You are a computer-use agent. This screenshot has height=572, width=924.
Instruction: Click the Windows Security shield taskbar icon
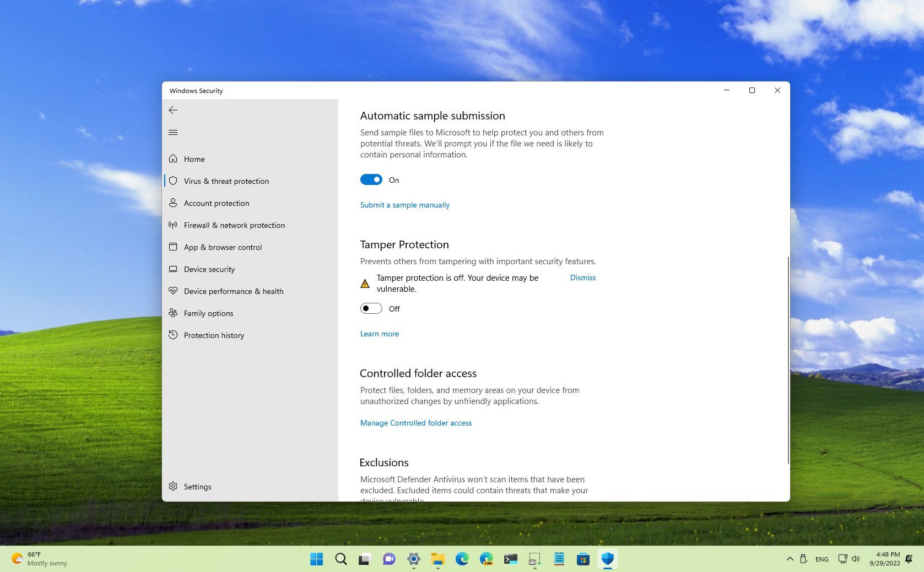coord(607,559)
